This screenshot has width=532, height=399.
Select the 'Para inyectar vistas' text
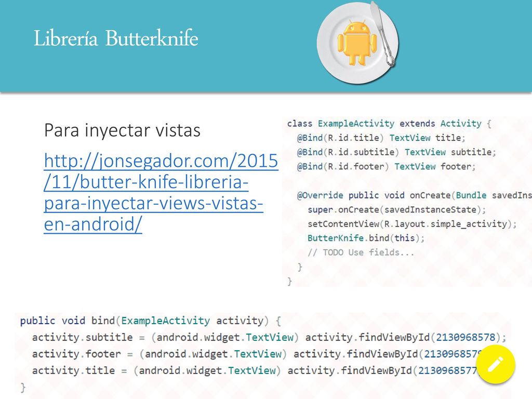tap(122, 130)
